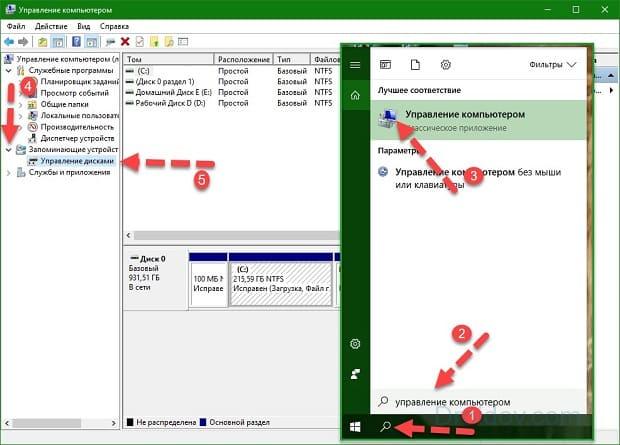Toggle the console tree show/hide icon
620x445 pixels.
tap(58, 42)
